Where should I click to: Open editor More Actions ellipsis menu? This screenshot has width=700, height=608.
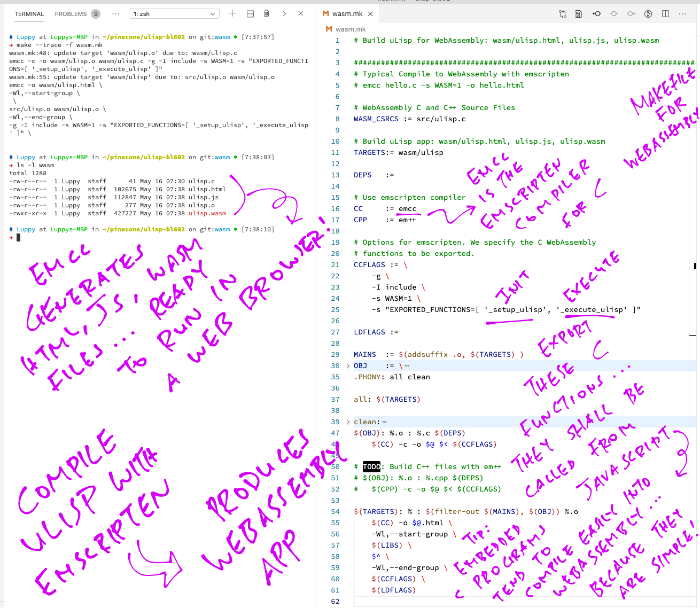(682, 13)
